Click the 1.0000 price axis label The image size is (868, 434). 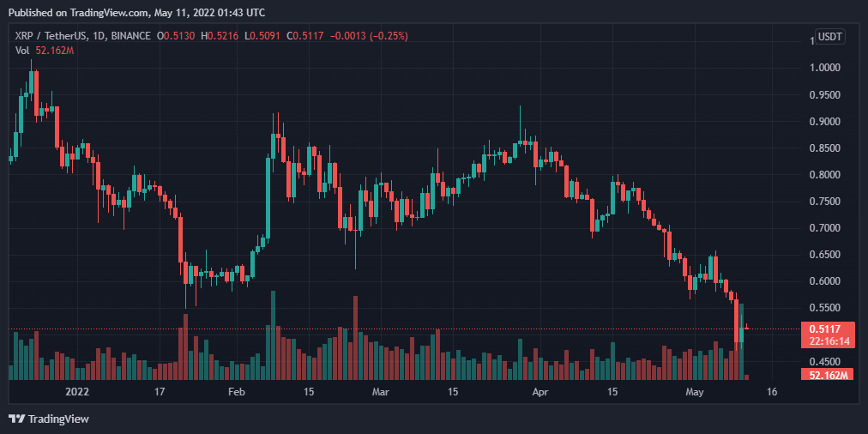coord(823,68)
